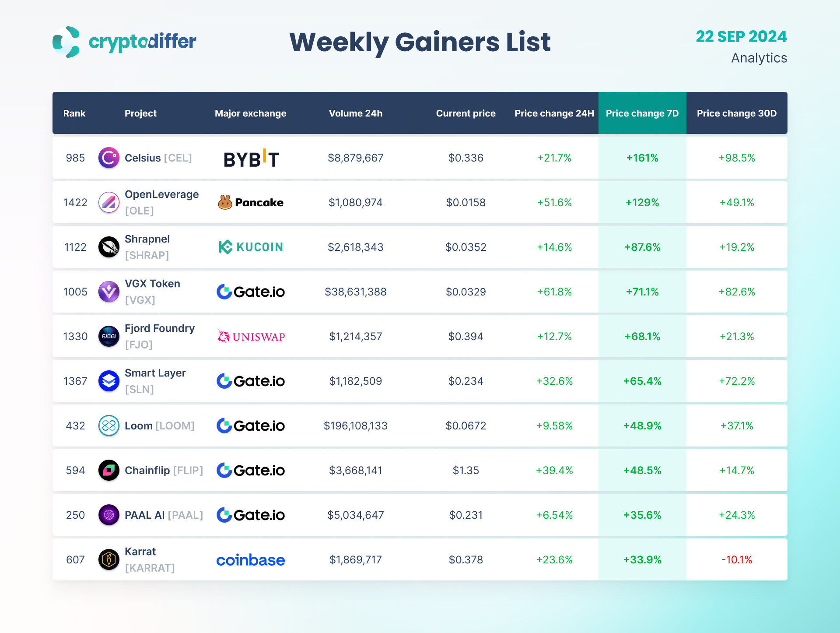
Task: Click the VGX Token purple icon
Action: click(109, 292)
